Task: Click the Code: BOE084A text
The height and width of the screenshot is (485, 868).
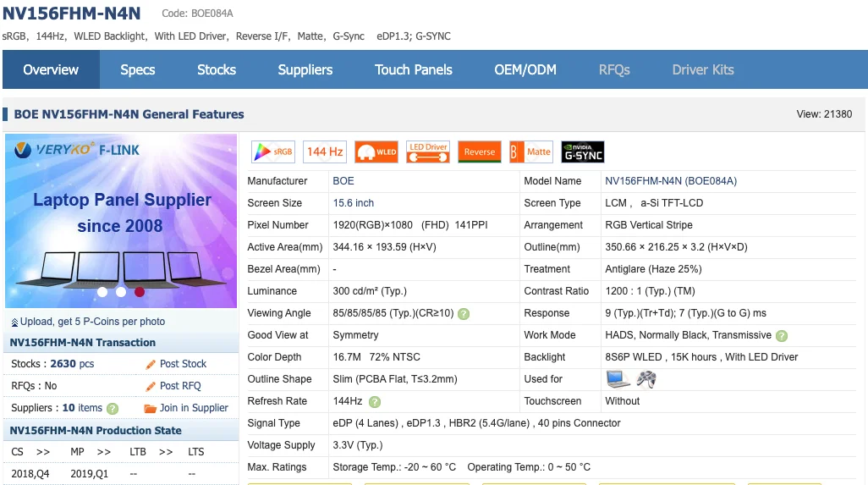Action: coord(198,14)
